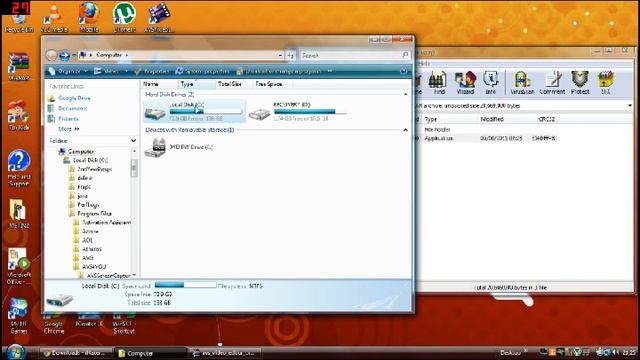Screen dimensions: 640x360
Task: Click the Wizard icon in WinRAR
Action: click(465, 83)
